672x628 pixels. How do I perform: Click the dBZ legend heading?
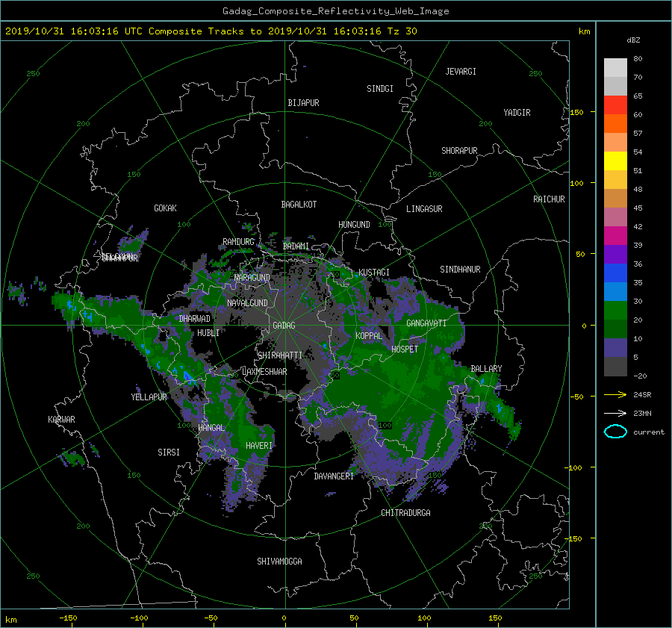click(633, 40)
